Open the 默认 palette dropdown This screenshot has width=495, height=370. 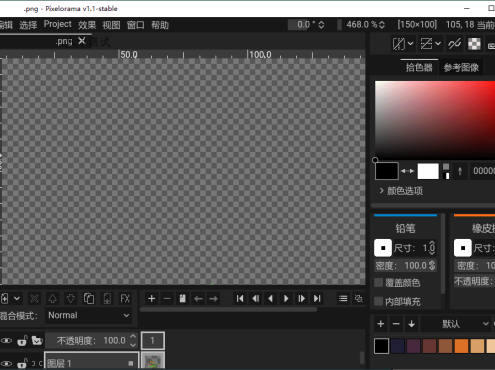456,324
